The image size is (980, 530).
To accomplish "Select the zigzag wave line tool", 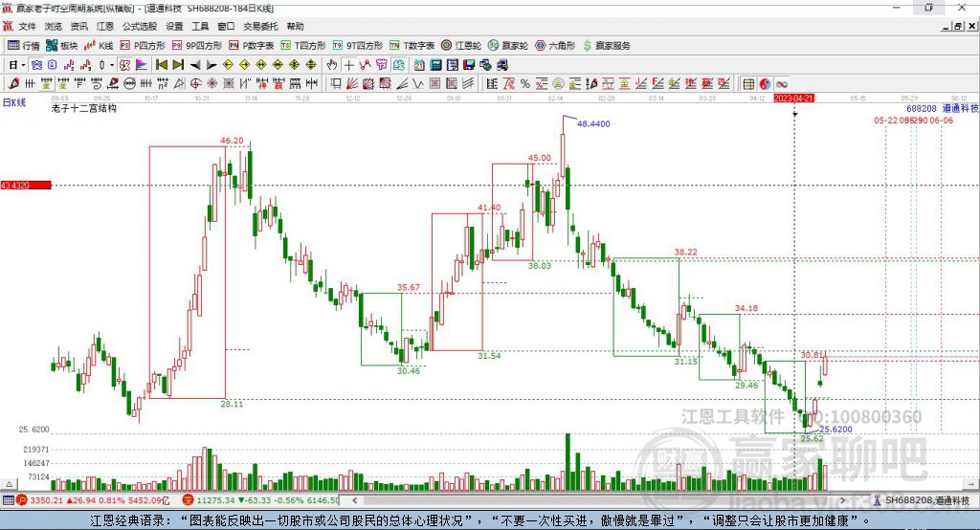I will [x=418, y=84].
